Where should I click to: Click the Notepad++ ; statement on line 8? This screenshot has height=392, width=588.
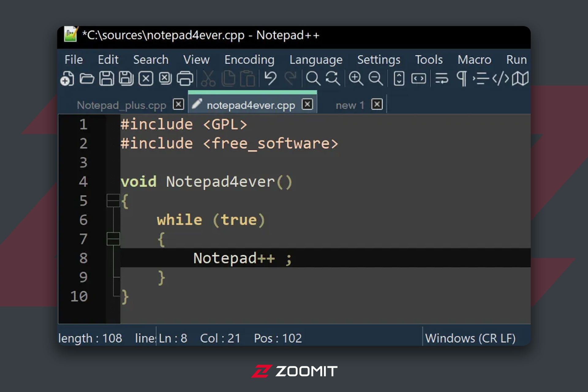click(243, 258)
